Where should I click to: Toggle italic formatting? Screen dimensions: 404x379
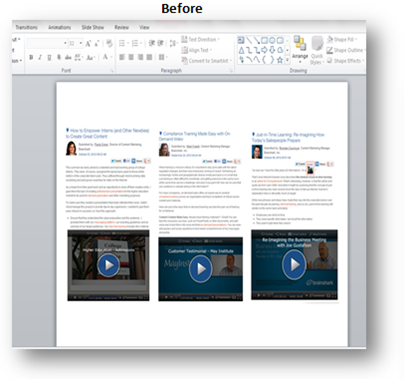pos(40,57)
